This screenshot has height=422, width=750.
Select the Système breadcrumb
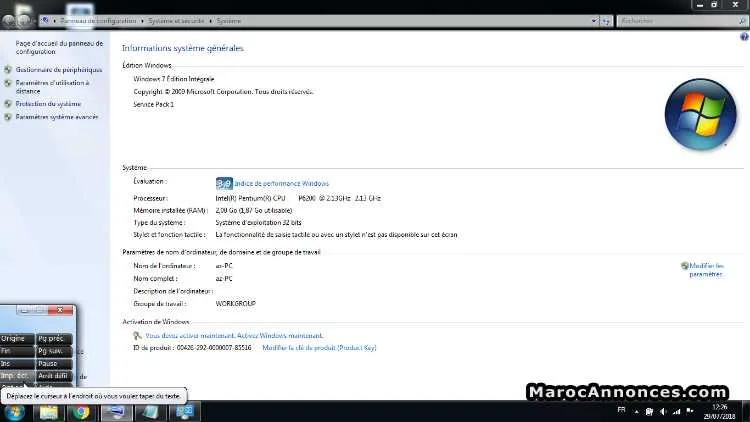coord(229,21)
